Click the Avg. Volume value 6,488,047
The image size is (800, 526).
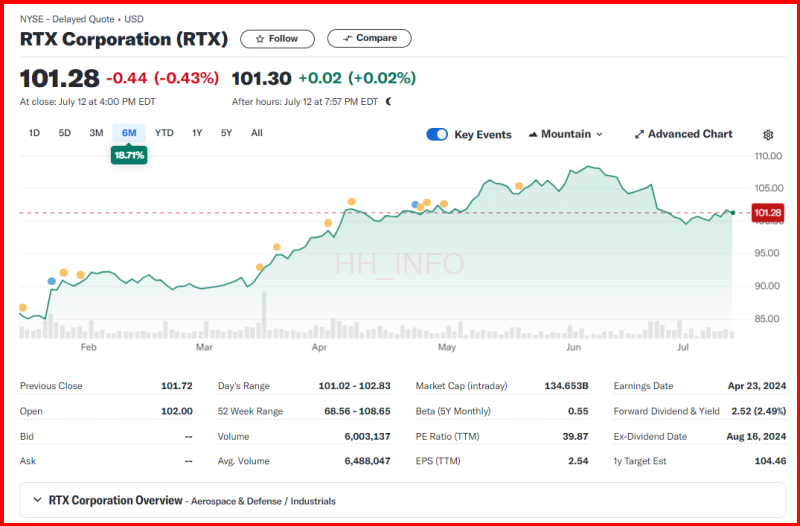click(368, 461)
